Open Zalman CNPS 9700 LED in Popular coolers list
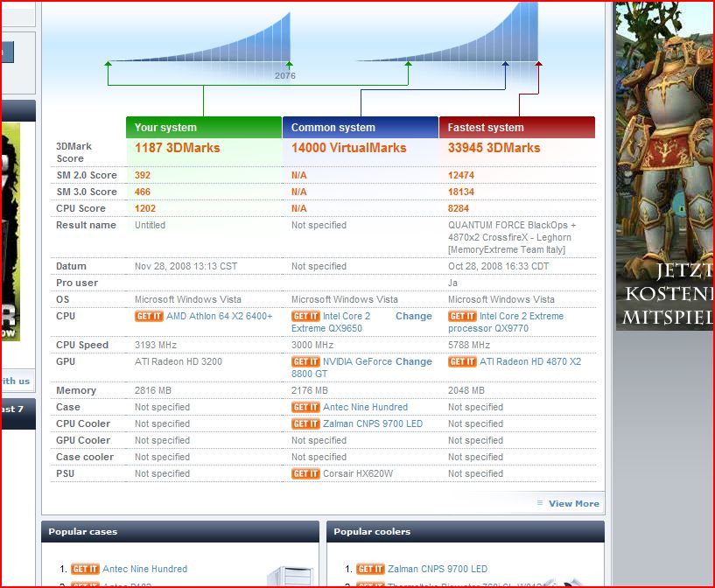 pos(438,570)
